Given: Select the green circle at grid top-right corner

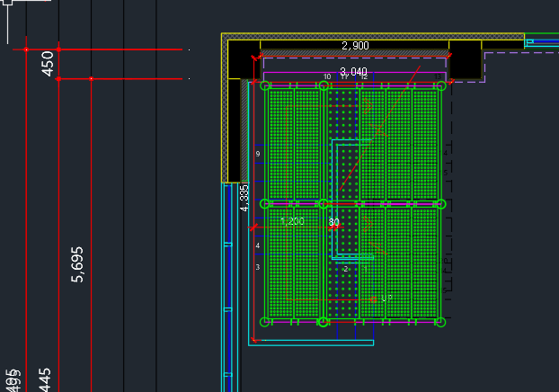Looking at the screenshot, I should (x=441, y=85).
